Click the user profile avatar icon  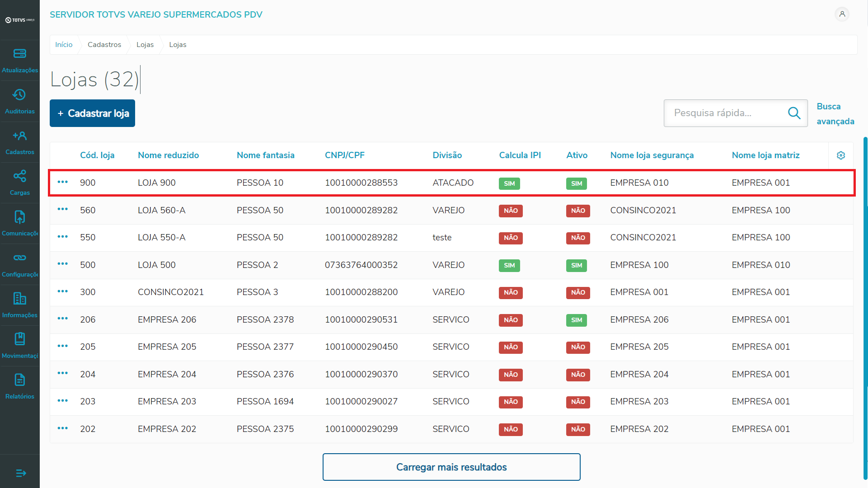pyautogui.click(x=842, y=14)
